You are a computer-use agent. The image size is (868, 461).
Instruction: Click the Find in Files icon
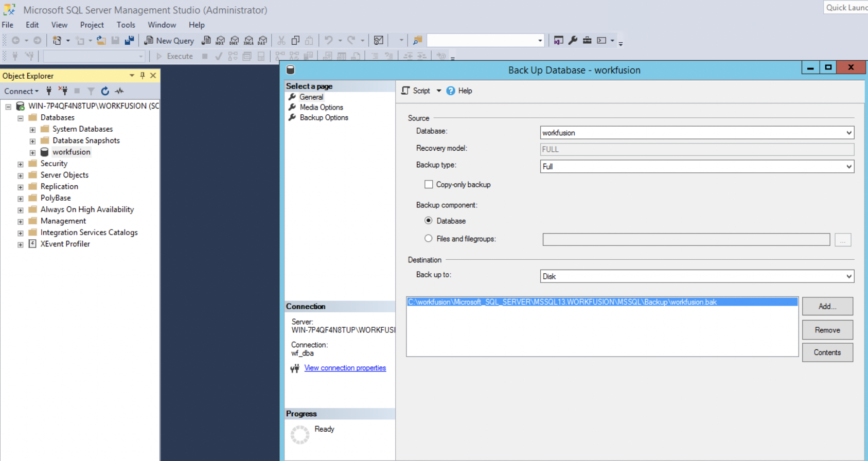[418, 41]
